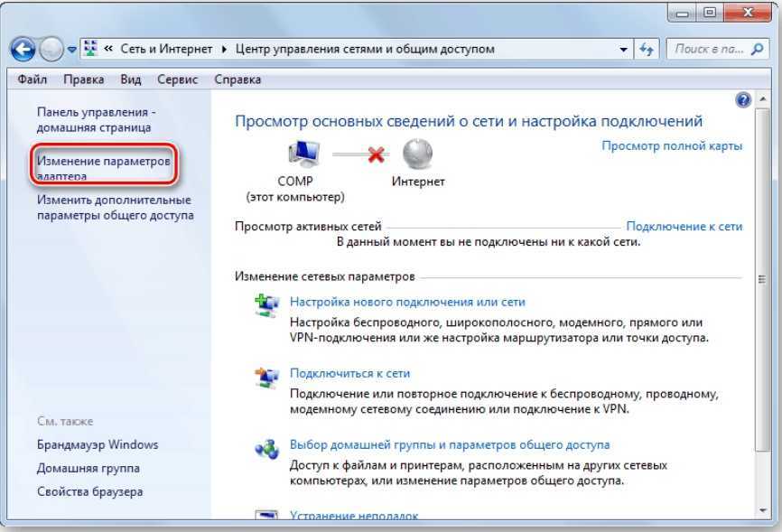Expand arrow after 'Сеть и Интернет' breadcrumb
This screenshot has width=782, height=532.
224,49
